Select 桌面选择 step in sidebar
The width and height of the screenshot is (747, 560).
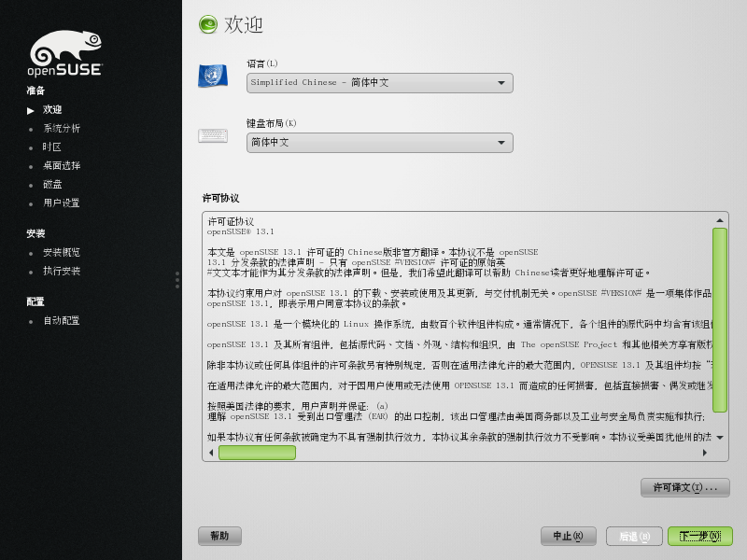tap(62, 165)
